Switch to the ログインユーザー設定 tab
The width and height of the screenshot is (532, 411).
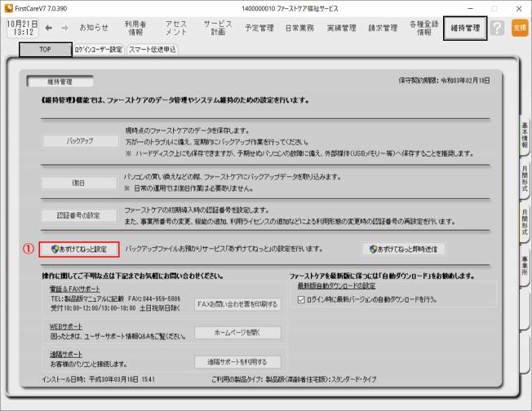98,49
